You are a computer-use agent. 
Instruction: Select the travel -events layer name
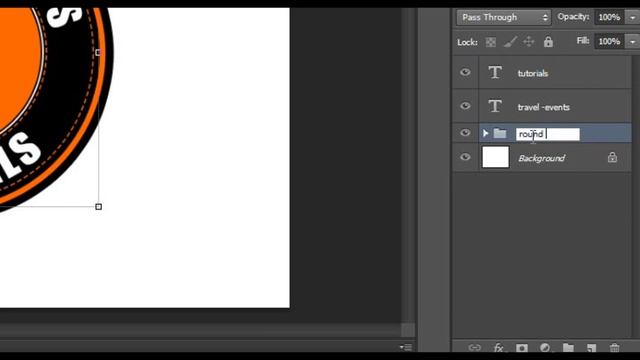[543, 107]
